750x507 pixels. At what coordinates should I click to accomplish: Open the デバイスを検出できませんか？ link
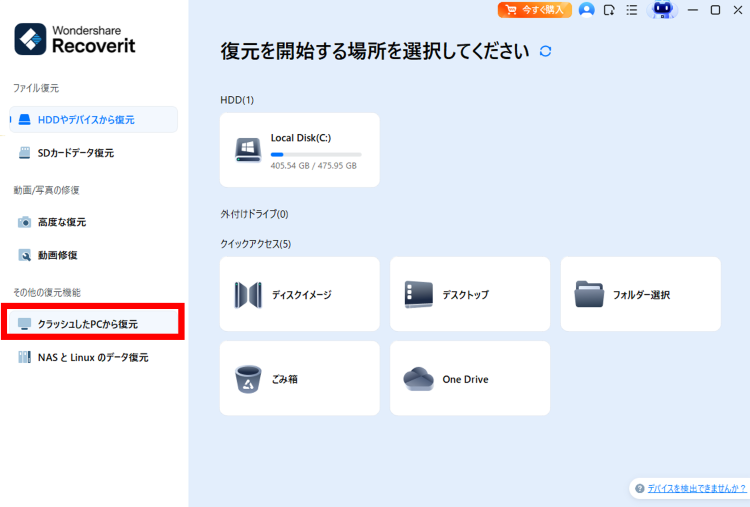pyautogui.click(x=696, y=488)
